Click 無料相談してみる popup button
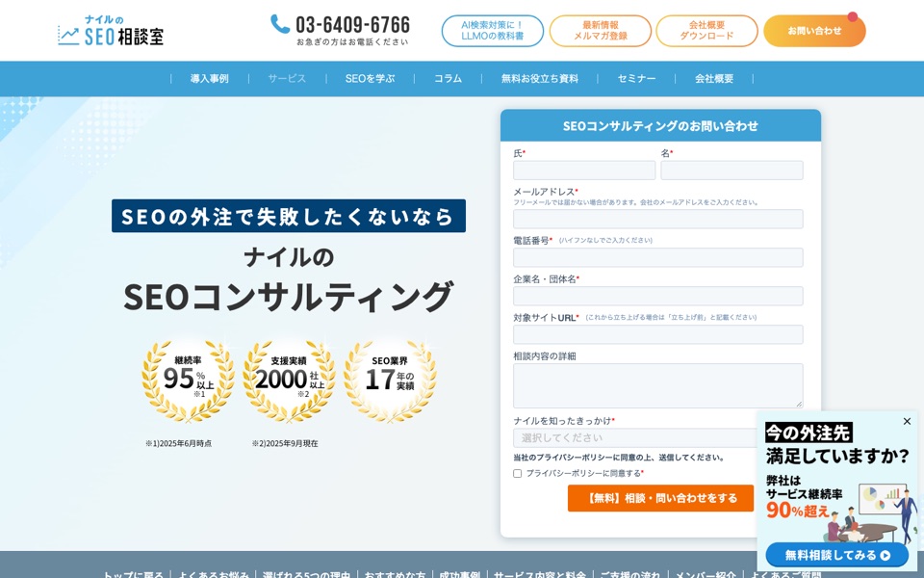The width and height of the screenshot is (924, 578). tap(837, 555)
